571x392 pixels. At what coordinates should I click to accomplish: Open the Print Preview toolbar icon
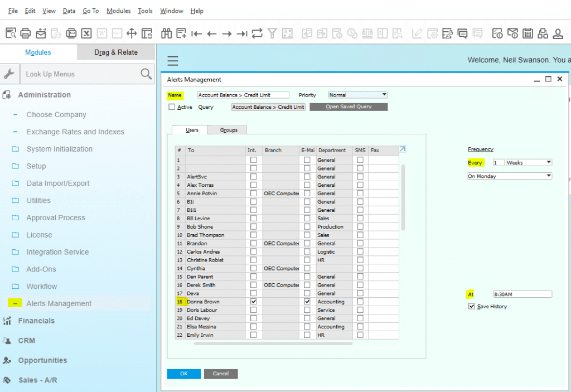tap(12, 33)
